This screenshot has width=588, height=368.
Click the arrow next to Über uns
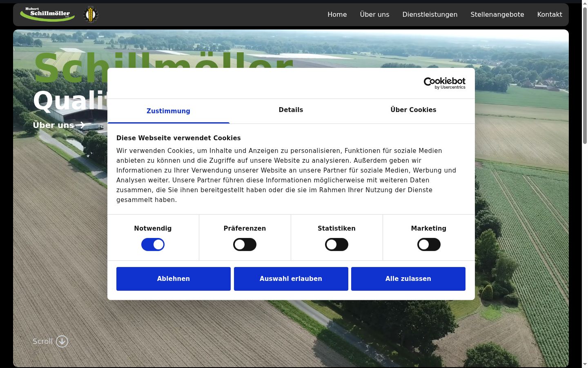click(x=82, y=125)
